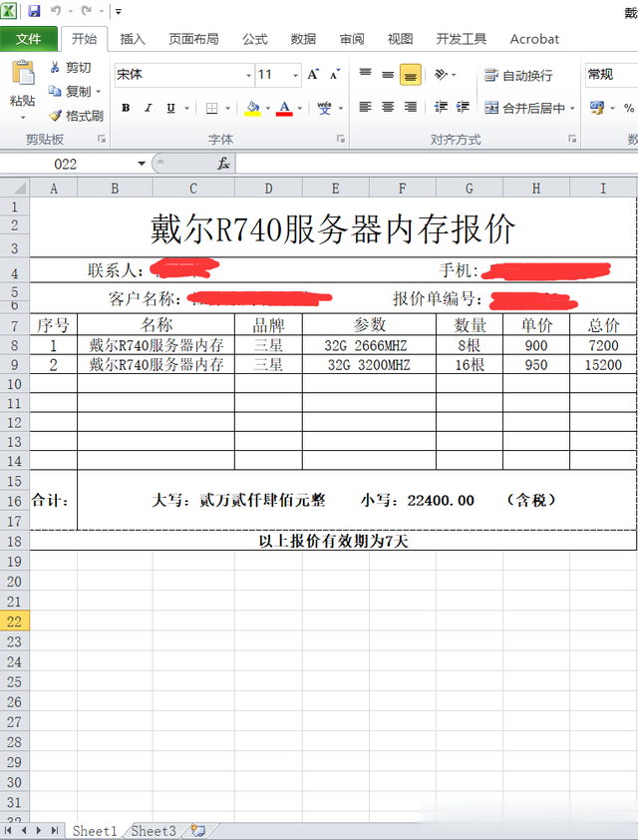Open the font name 宋体 dropdown
Image resolution: width=638 pixels, height=840 pixels.
click(248, 76)
